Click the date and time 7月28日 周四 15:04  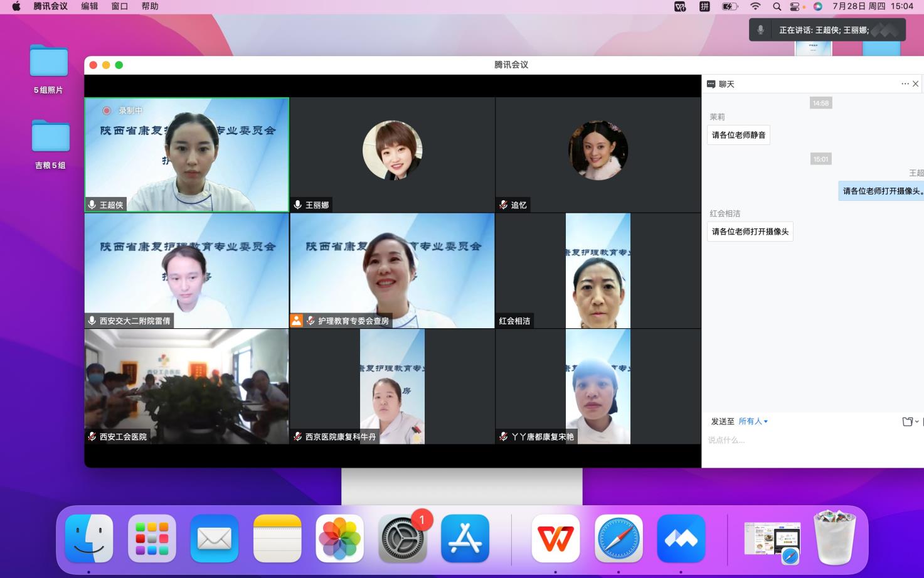pyautogui.click(x=873, y=6)
